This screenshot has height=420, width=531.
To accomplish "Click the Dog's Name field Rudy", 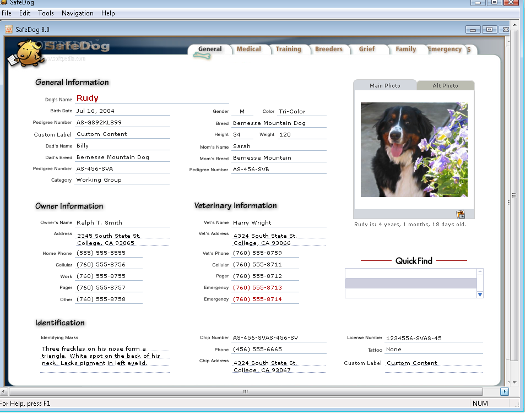I will (x=152, y=98).
